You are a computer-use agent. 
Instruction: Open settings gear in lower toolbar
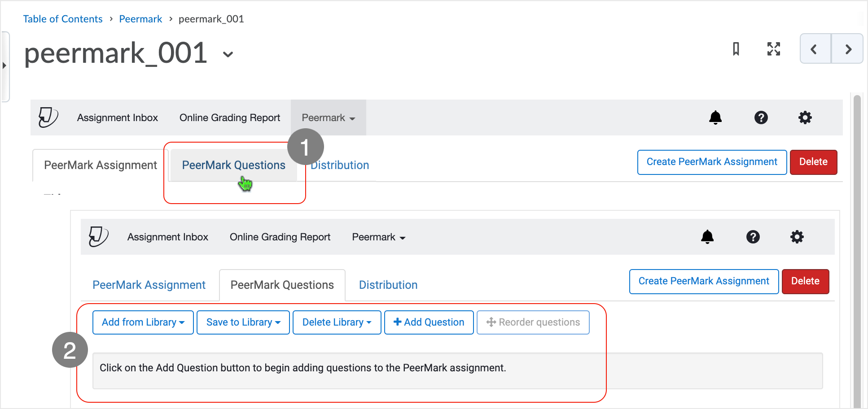pyautogui.click(x=797, y=237)
